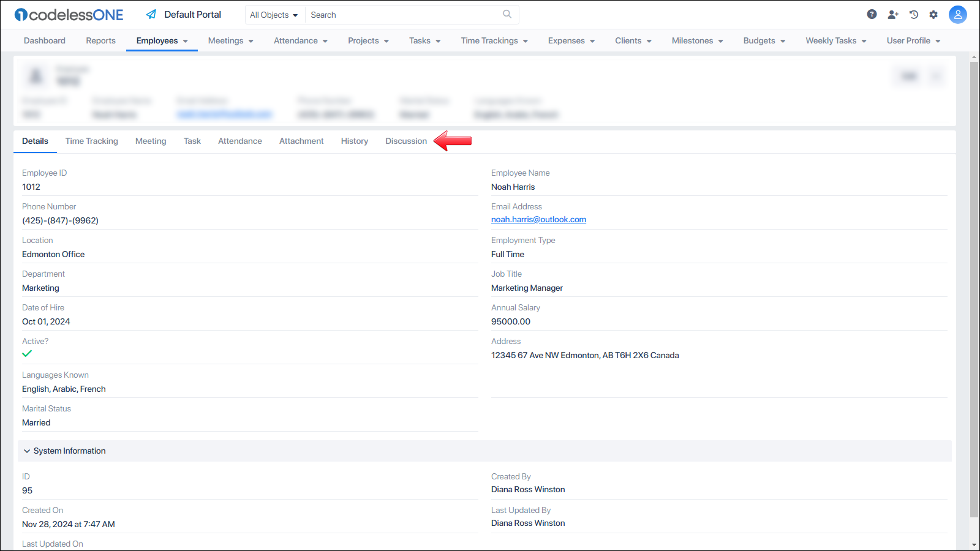The image size is (980, 551).
Task: Open the Clients menu
Action: (x=633, y=40)
